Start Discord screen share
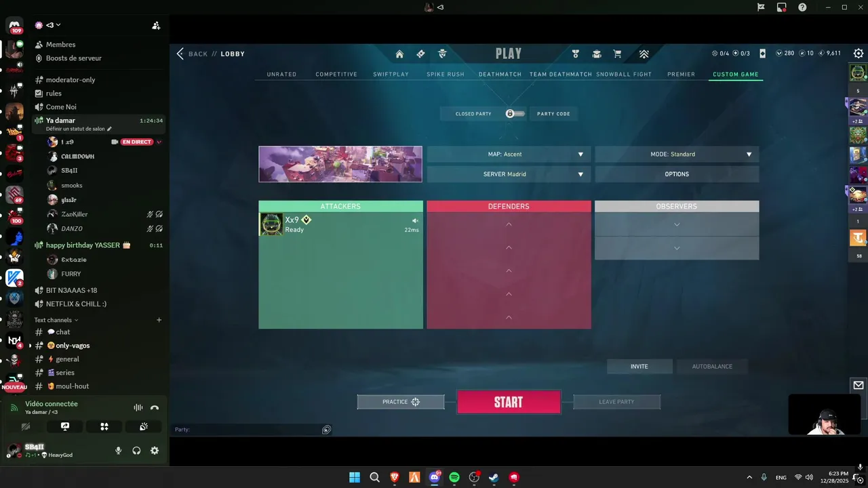The height and width of the screenshot is (488, 868). pos(65,426)
